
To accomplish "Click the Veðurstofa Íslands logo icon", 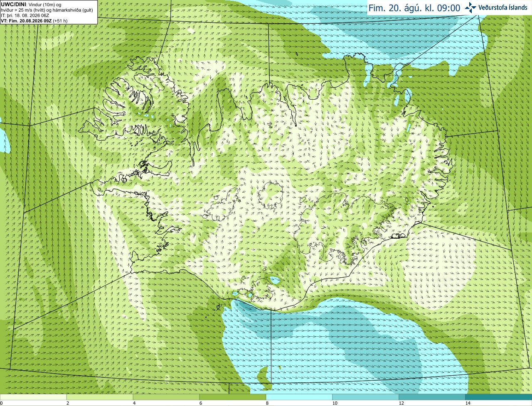I will (470, 8).
